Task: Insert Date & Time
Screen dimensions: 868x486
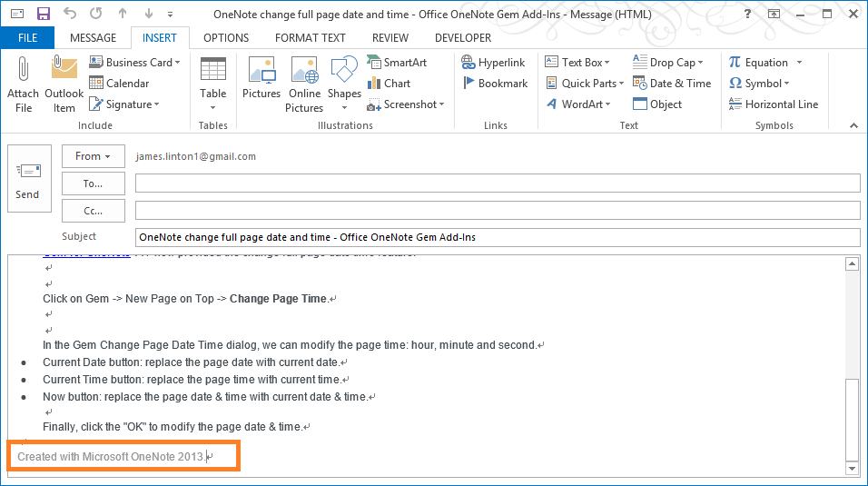Action: tap(672, 84)
